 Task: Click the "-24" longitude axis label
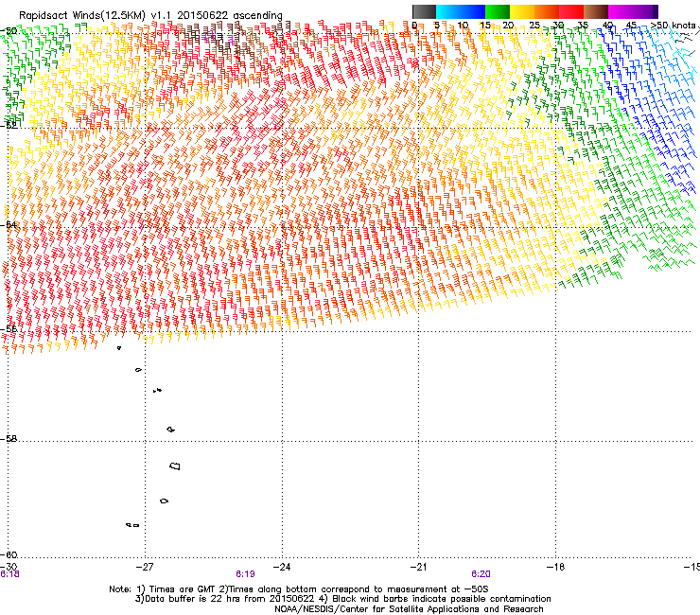282,567
